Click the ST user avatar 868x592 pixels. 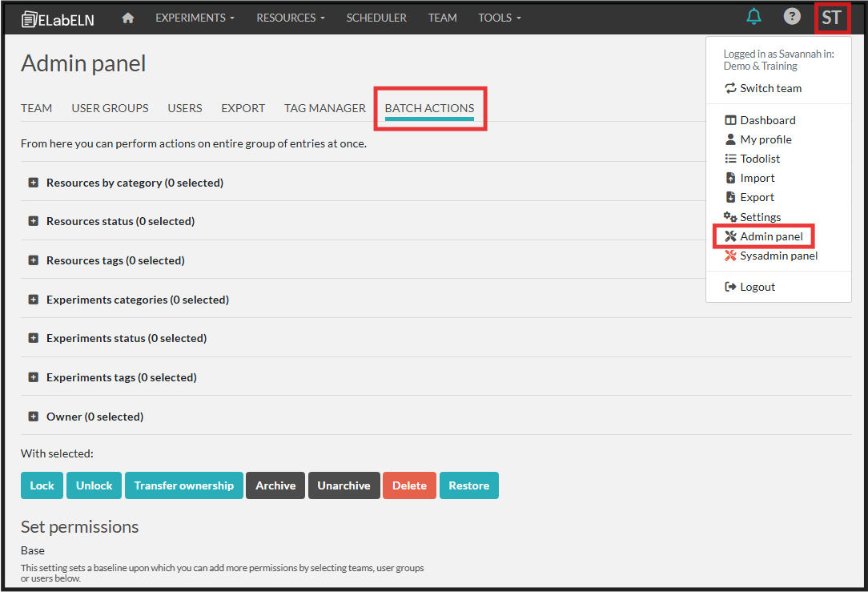coord(831,18)
